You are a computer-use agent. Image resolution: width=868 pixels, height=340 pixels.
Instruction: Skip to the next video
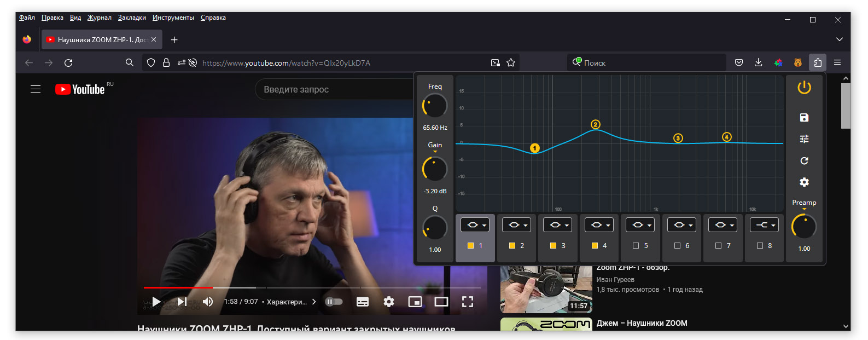[x=182, y=302]
